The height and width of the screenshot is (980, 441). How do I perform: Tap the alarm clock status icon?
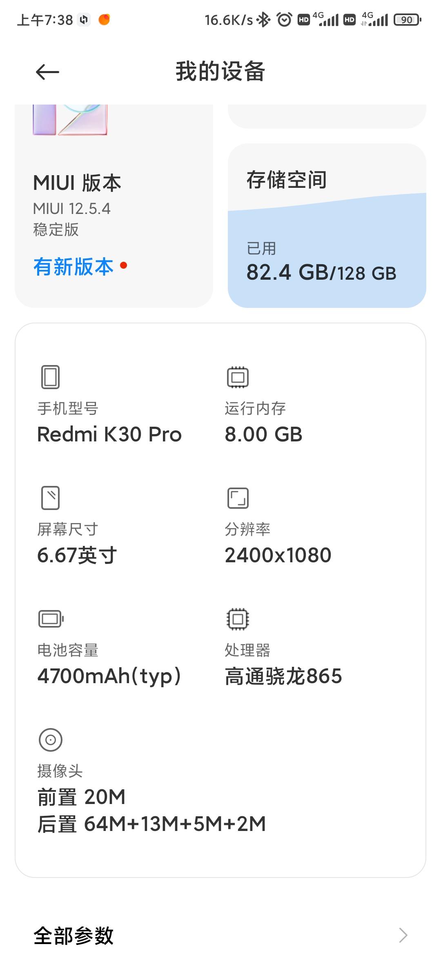coord(284,19)
